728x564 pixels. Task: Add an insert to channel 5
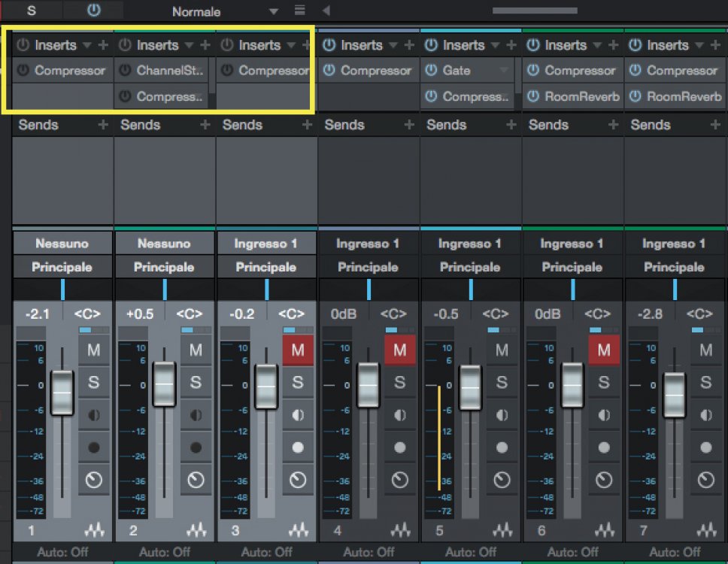(x=511, y=45)
